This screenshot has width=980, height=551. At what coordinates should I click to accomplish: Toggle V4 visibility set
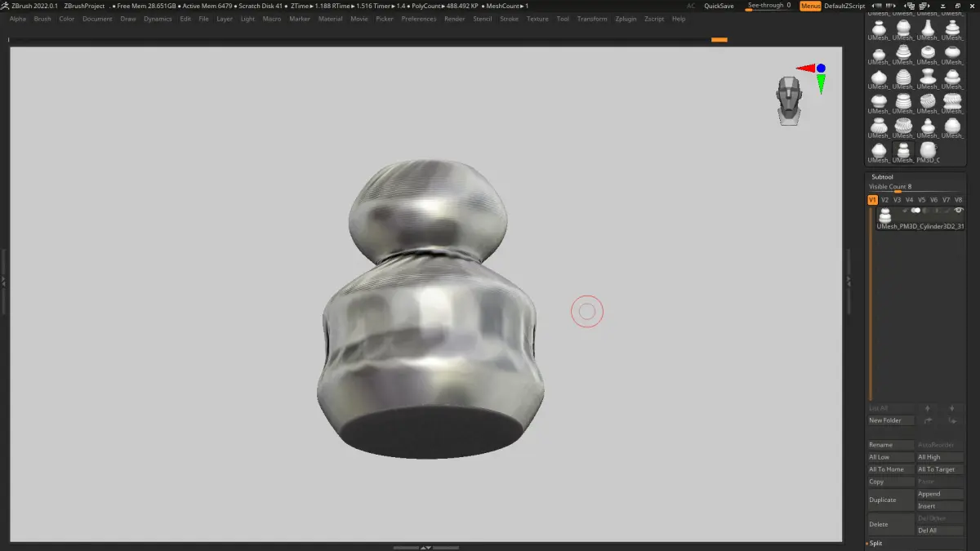pos(910,200)
